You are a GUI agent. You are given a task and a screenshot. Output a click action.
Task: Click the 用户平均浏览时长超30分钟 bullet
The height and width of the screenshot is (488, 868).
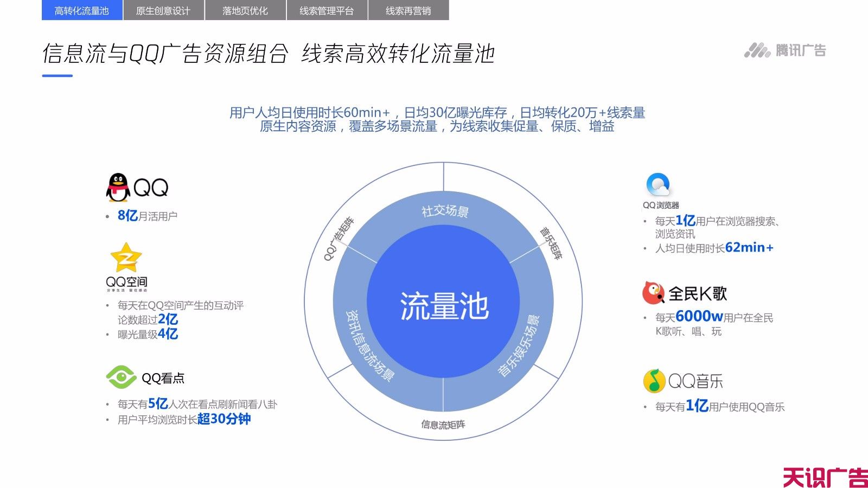(x=184, y=419)
